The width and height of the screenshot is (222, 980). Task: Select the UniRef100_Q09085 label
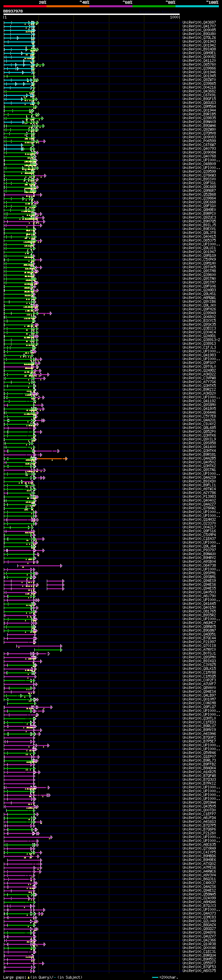click(199, 30)
